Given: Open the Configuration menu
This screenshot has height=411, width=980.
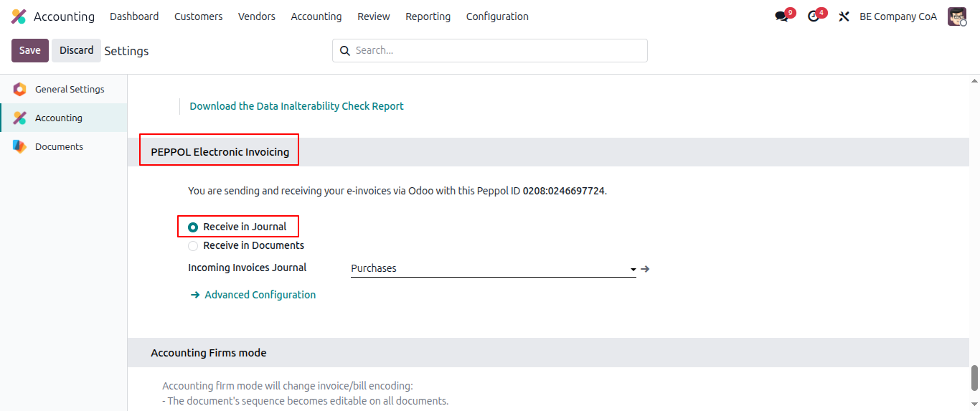Looking at the screenshot, I should click(497, 16).
